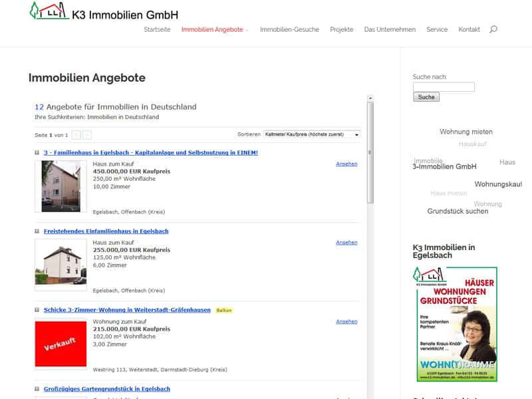Go to previous results page arrow
The height and width of the screenshot is (399, 532).
coord(76,135)
